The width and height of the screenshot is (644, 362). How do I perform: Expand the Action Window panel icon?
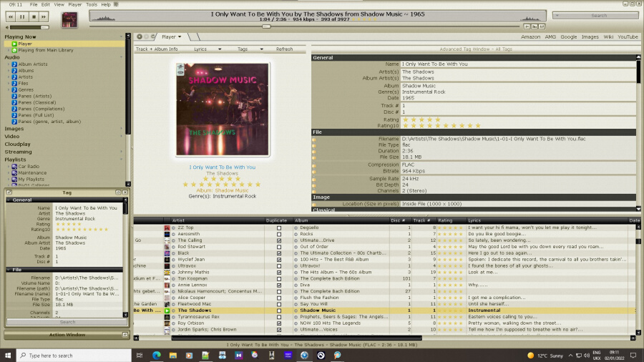click(125, 335)
